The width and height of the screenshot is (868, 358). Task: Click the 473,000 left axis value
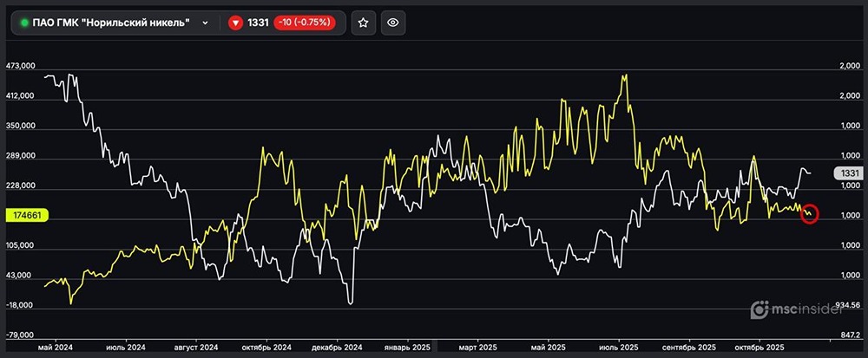point(20,66)
